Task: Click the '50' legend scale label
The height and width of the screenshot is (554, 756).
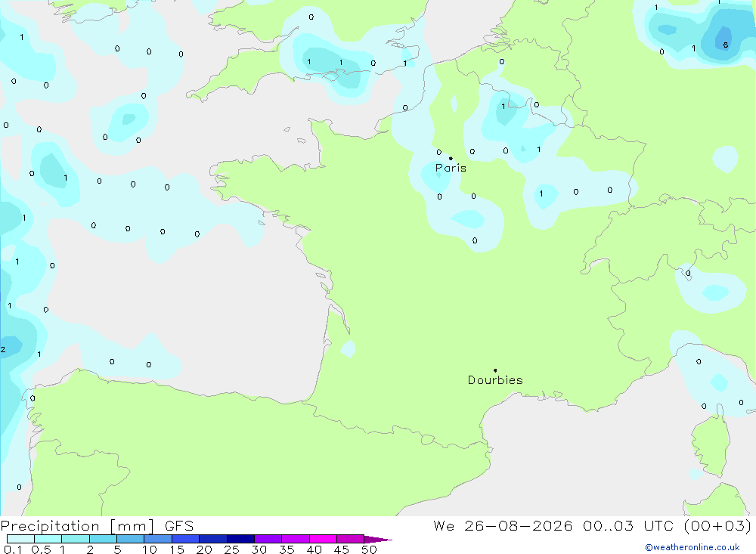Action: pyautogui.click(x=369, y=549)
